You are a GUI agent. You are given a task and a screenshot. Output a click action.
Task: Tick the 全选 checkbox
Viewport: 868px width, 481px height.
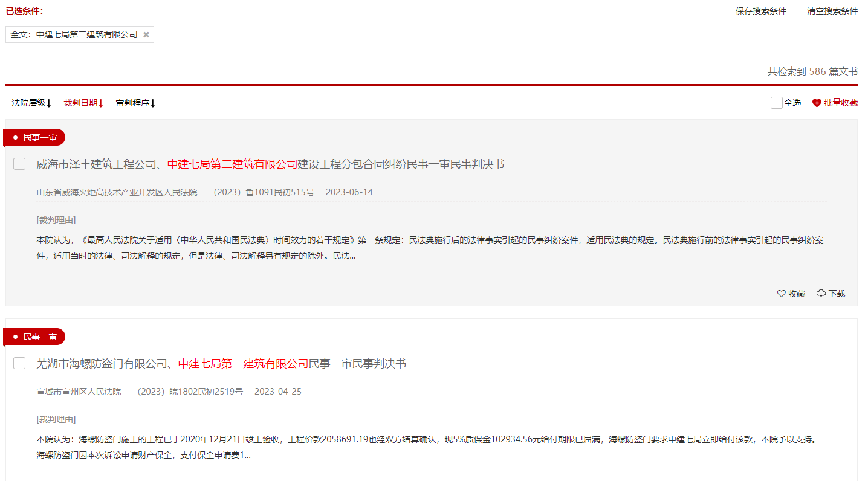point(777,103)
